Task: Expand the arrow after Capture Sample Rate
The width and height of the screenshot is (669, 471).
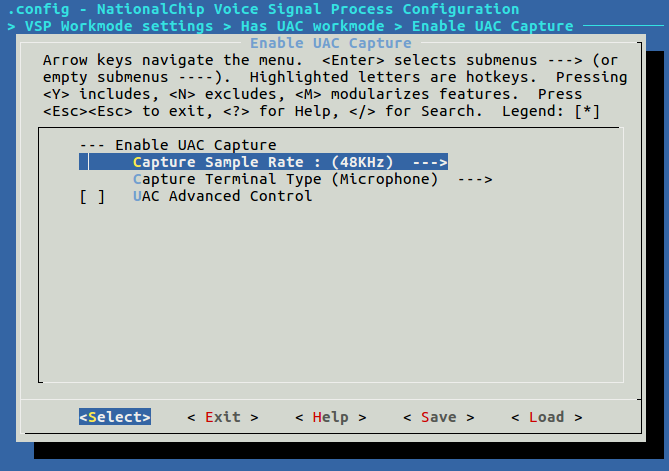Action: point(429,162)
